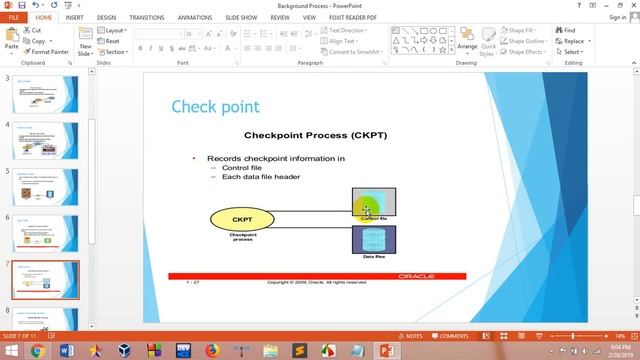Image resolution: width=640 pixels, height=360 pixels.
Task: Insert a New Slide
Action: tap(85, 42)
